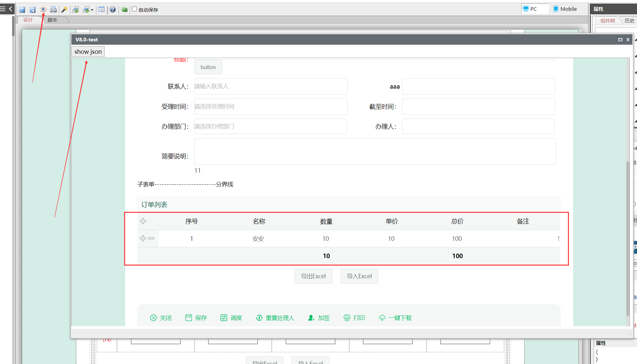Click the blue question mark help icon
Screen dimensions: 637x364
(x=113, y=10)
